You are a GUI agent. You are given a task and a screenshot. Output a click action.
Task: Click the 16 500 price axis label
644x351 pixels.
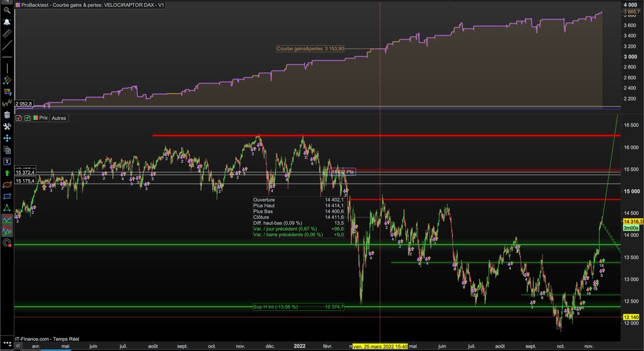(632, 125)
